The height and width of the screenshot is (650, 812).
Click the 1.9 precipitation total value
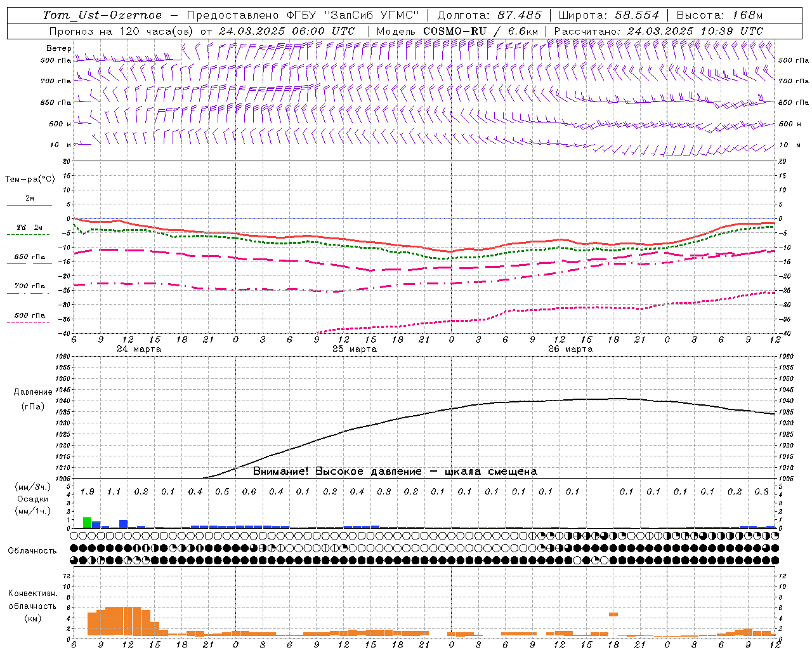click(88, 492)
